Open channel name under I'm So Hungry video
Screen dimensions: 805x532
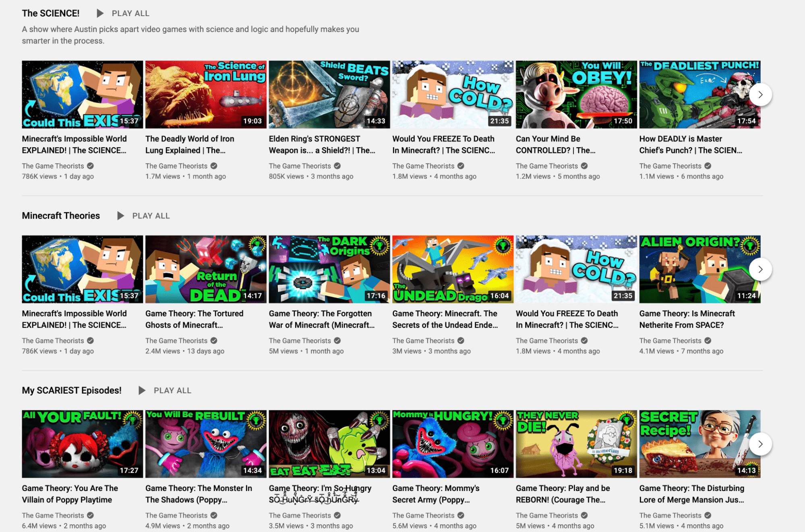(x=300, y=515)
